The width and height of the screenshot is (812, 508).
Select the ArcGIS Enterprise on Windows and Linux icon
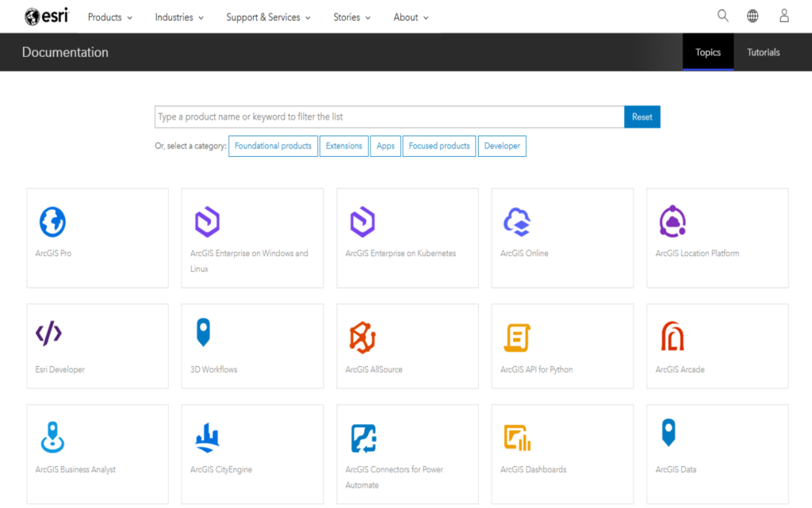[x=207, y=222]
